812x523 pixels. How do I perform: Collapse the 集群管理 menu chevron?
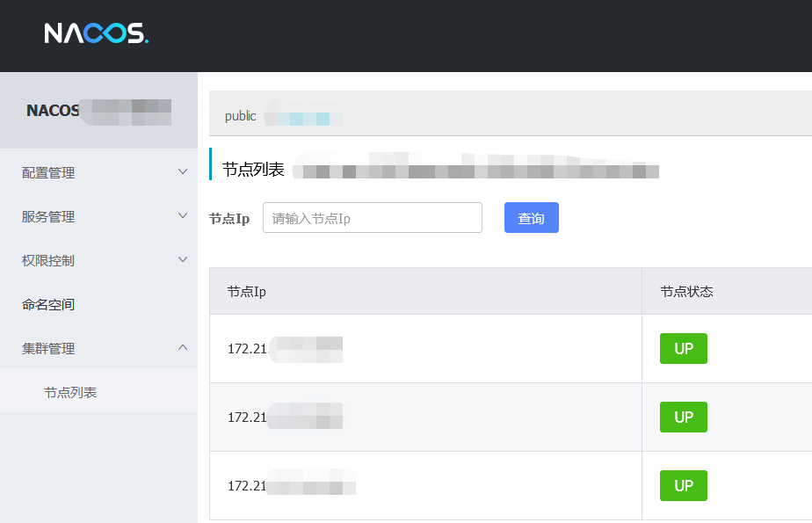pyautogui.click(x=183, y=347)
